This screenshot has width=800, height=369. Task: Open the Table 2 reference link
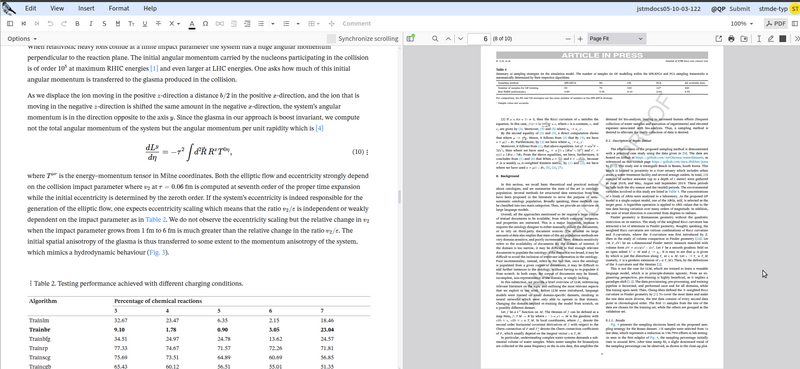[156, 219]
